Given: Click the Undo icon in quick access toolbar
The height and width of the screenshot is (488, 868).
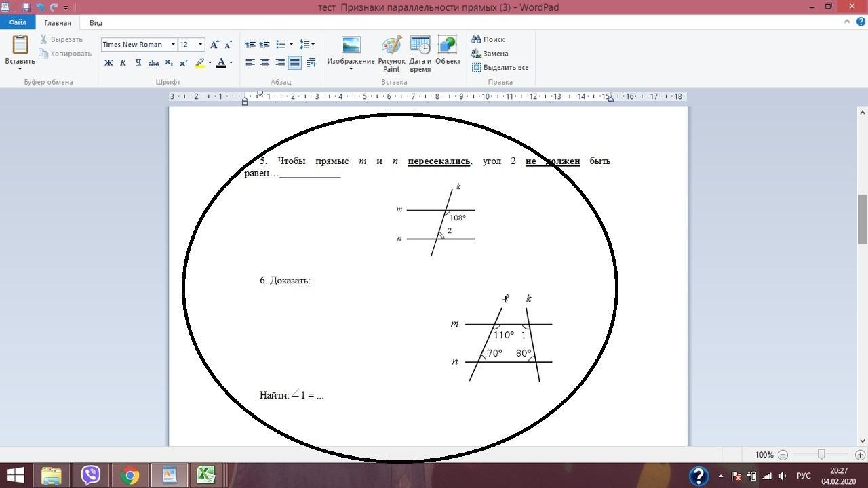Looking at the screenshot, I should [39, 7].
